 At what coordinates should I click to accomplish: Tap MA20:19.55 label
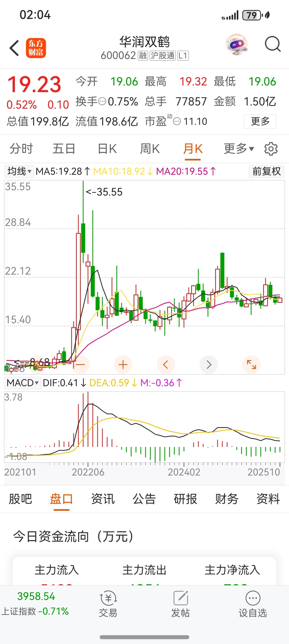tap(186, 171)
